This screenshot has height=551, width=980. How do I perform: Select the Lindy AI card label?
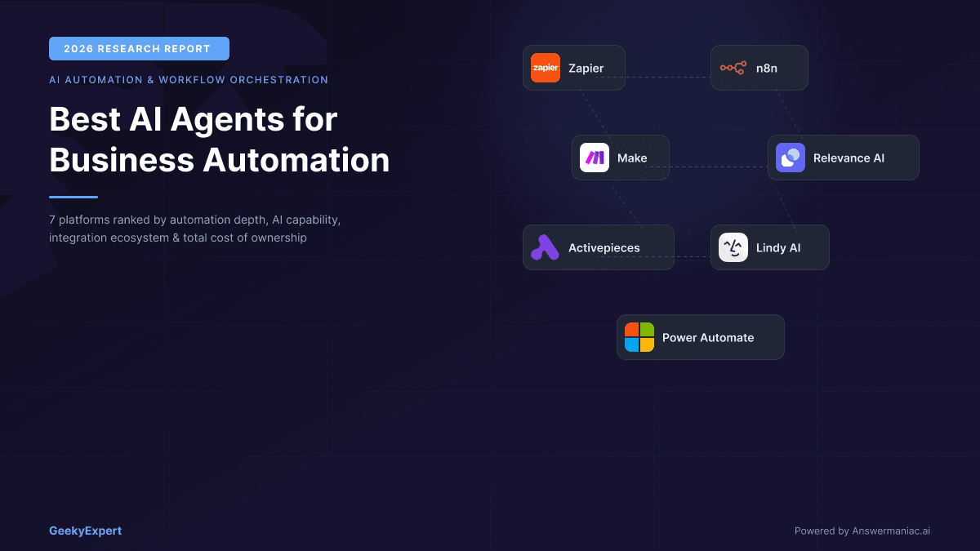point(778,247)
